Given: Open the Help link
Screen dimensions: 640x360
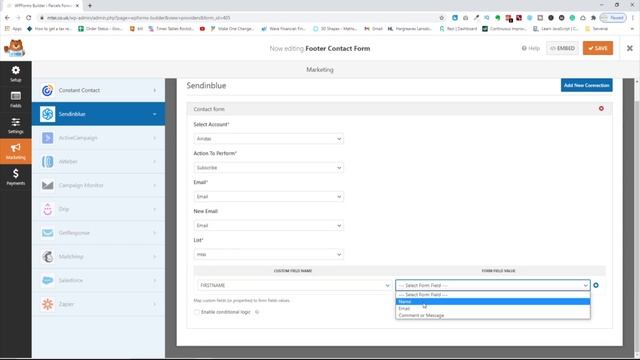Looking at the screenshot, I should coord(531,48).
